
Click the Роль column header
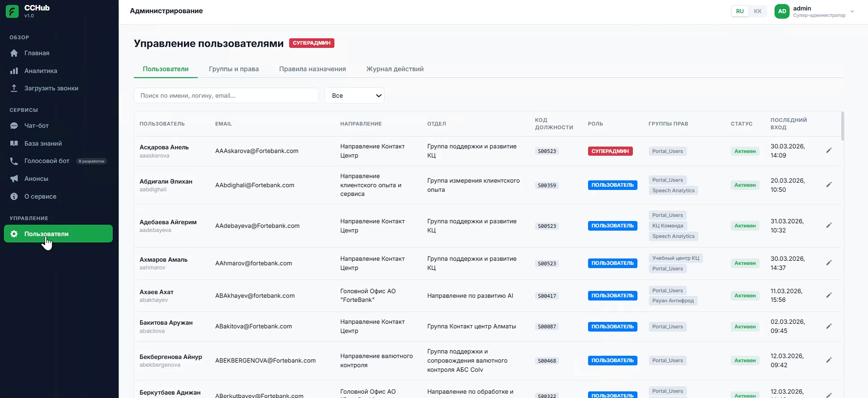tap(595, 124)
